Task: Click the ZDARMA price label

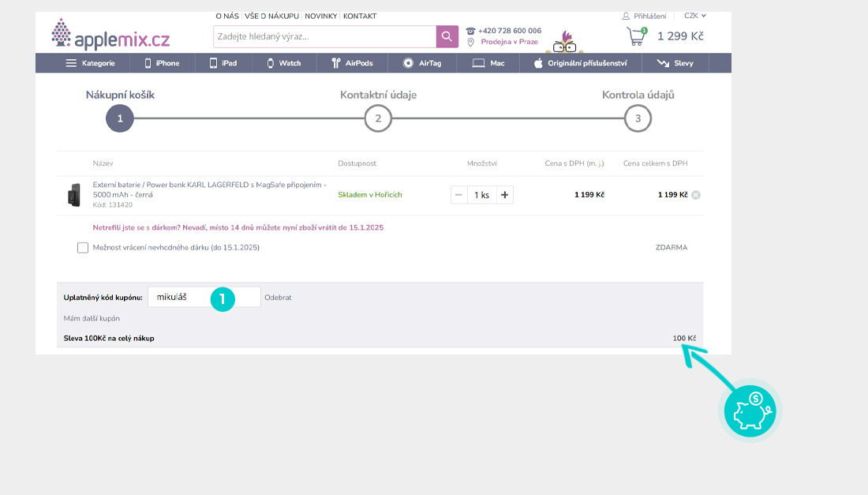Action: point(672,248)
